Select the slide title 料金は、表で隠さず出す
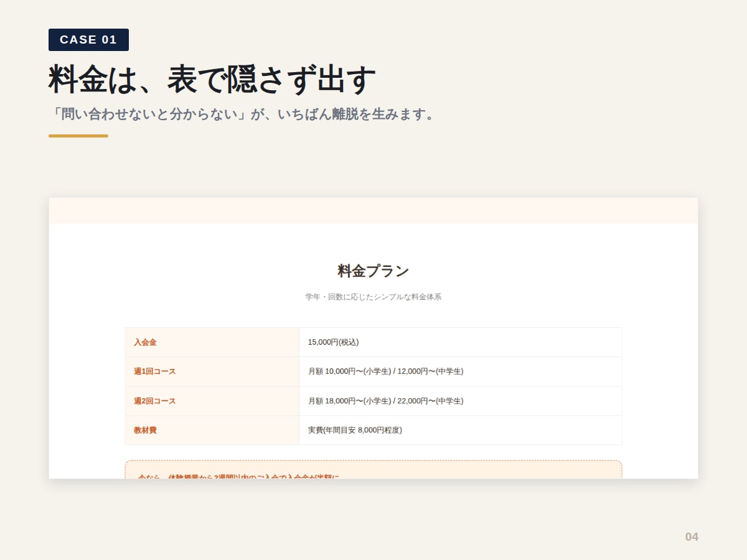This screenshot has height=560, width=747. pos(212,79)
